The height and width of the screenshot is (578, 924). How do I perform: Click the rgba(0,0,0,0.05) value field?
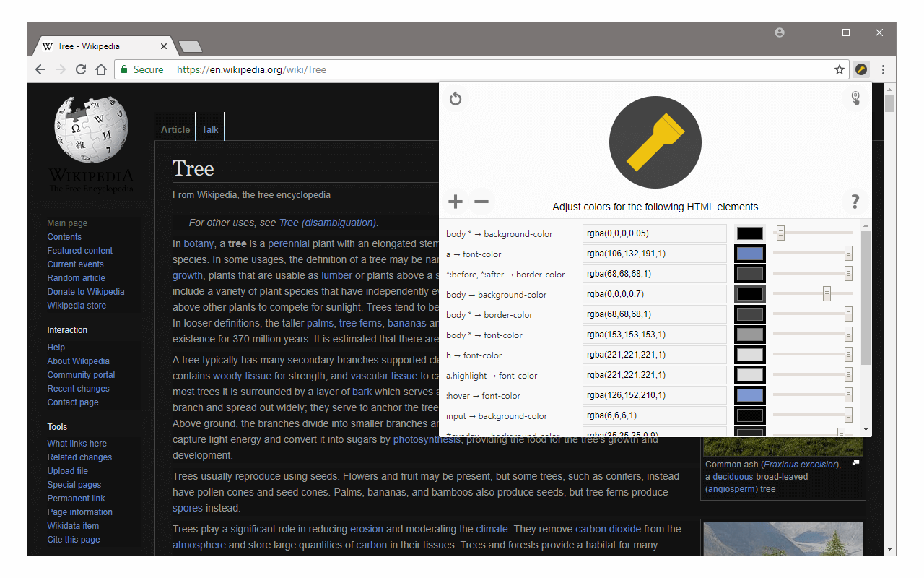tap(655, 233)
